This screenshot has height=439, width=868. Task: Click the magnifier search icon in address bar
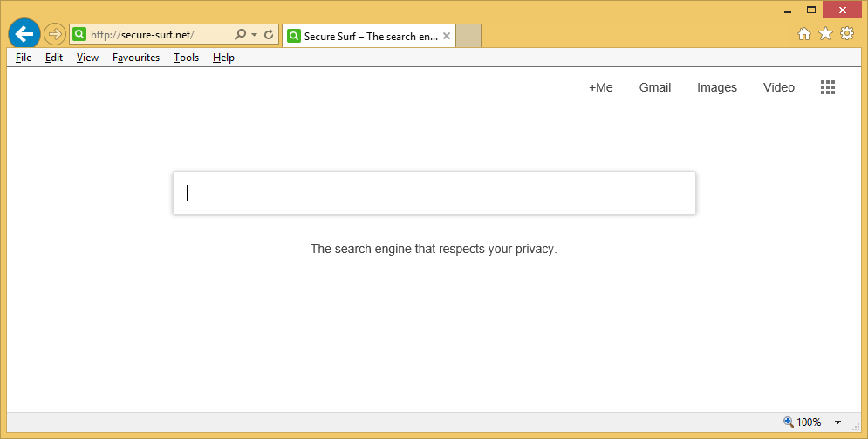(x=240, y=34)
